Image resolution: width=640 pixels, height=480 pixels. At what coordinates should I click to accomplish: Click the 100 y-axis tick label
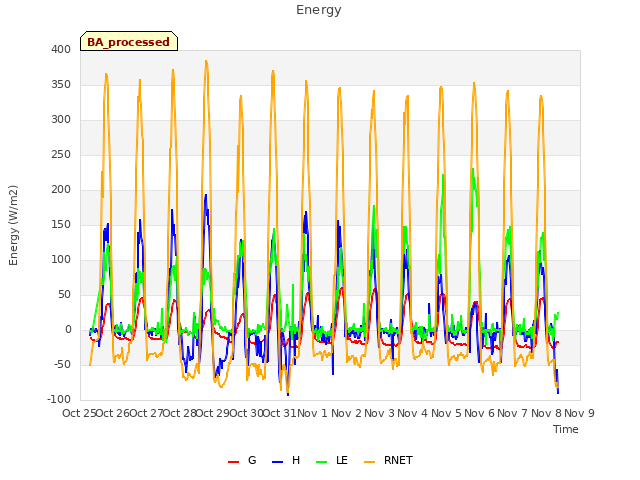(61, 260)
